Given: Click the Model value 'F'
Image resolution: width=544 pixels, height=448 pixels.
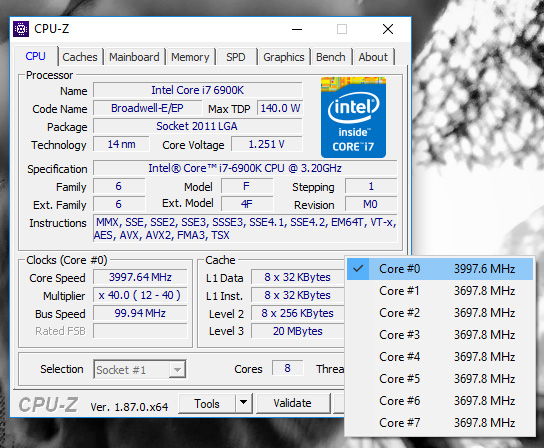Looking at the screenshot, I should tap(247, 186).
